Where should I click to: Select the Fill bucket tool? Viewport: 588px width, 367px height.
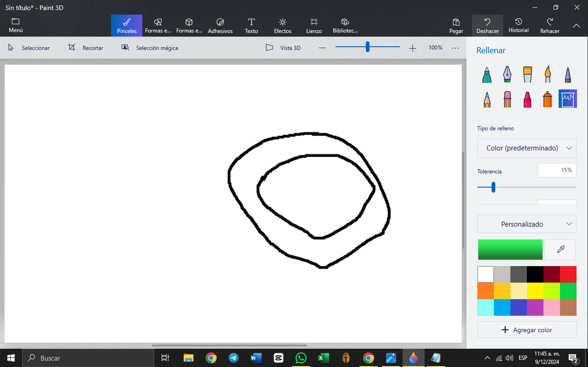click(568, 99)
